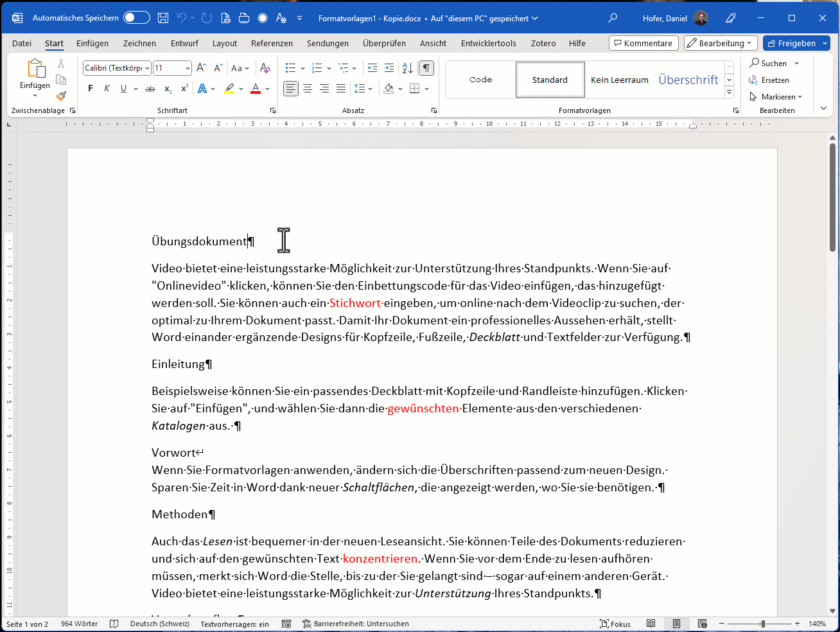The width and height of the screenshot is (840, 632).
Task: Click the Kommentare button
Action: coord(643,43)
